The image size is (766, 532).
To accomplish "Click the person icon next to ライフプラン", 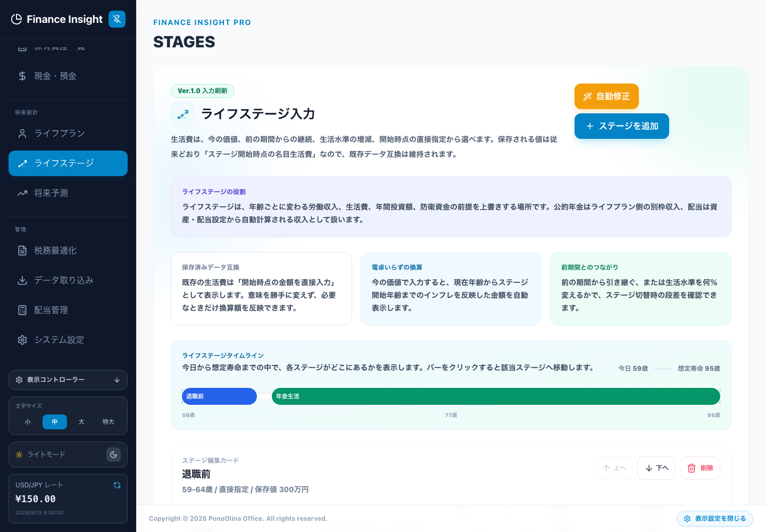I will pos(22,134).
